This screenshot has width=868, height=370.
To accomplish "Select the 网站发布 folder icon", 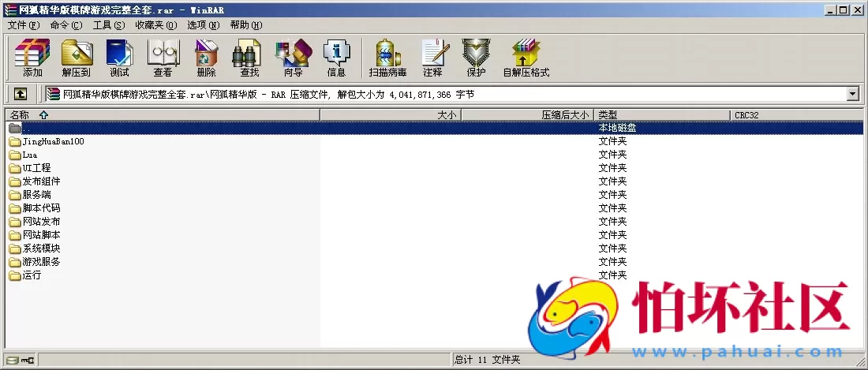I will (x=15, y=222).
